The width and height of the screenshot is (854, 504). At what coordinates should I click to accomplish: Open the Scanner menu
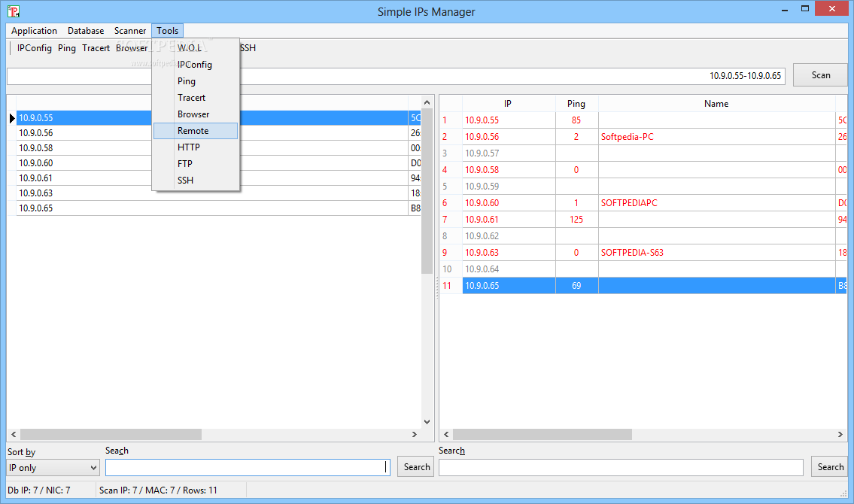(x=129, y=31)
